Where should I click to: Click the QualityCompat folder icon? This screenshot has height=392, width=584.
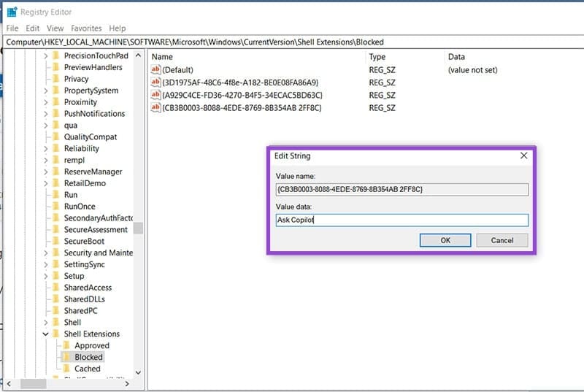tap(56, 137)
